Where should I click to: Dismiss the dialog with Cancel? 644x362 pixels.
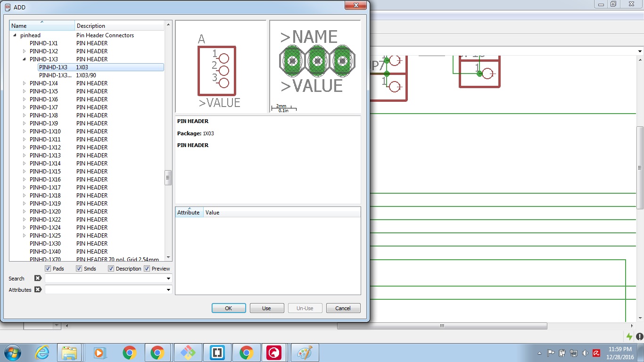tap(343, 308)
